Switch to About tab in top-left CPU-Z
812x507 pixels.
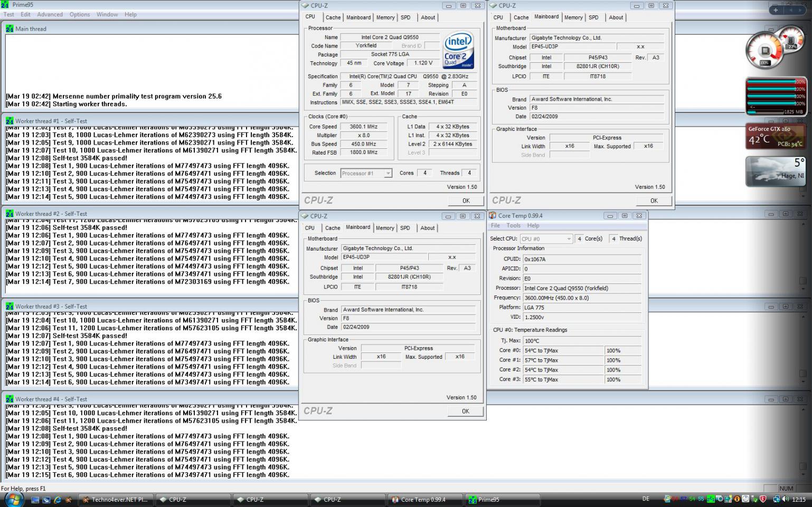(x=428, y=17)
